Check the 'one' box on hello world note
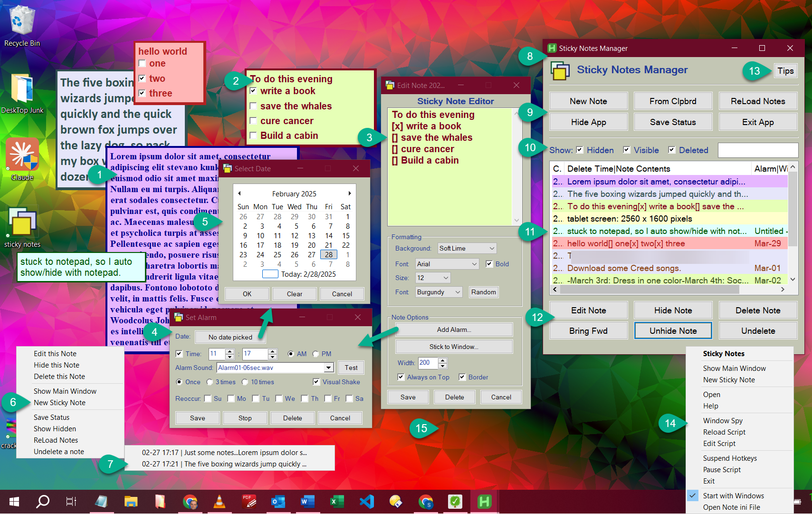The width and height of the screenshot is (812, 514). pyautogui.click(x=142, y=63)
